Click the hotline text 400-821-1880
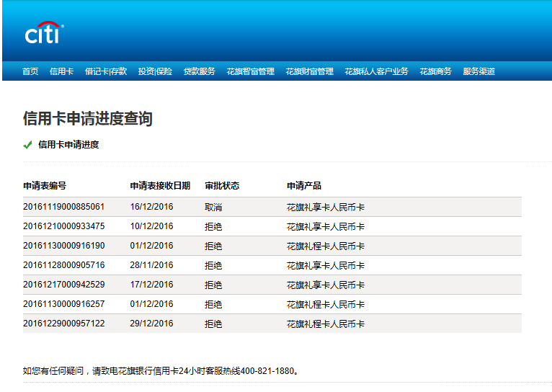552x392 pixels. [267, 371]
